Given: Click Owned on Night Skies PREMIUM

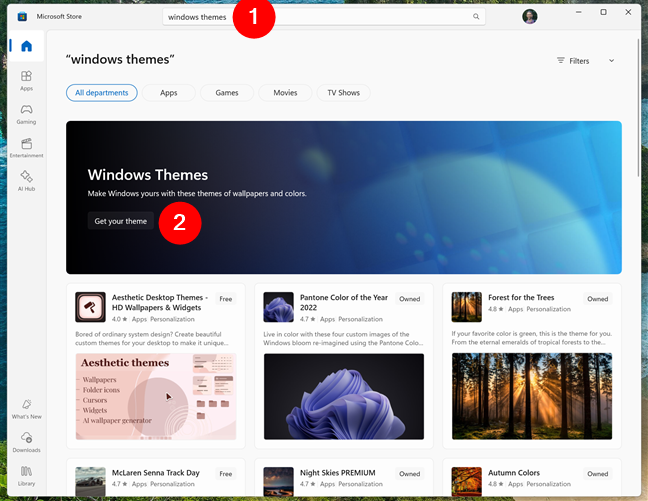Looking at the screenshot, I should tap(410, 474).
